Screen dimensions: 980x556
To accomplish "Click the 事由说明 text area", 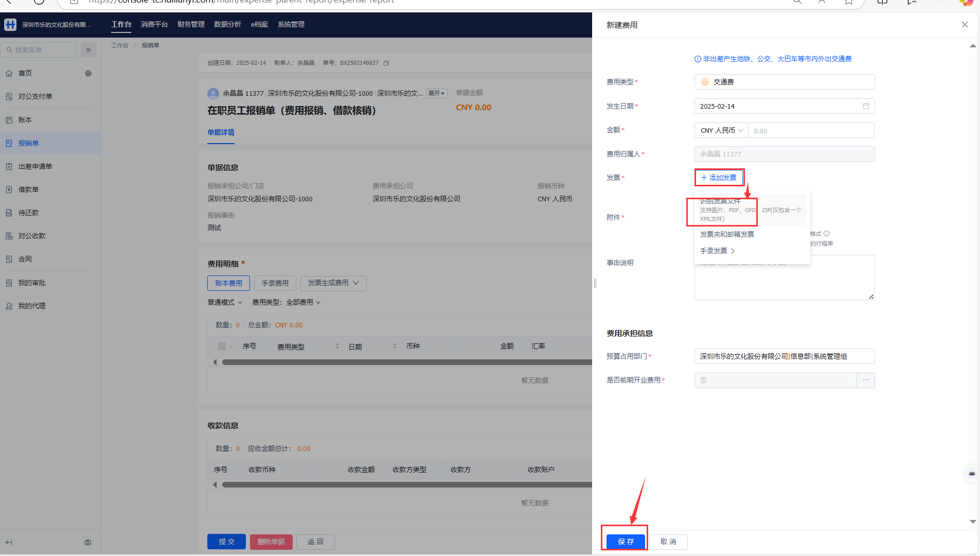I will coord(785,277).
